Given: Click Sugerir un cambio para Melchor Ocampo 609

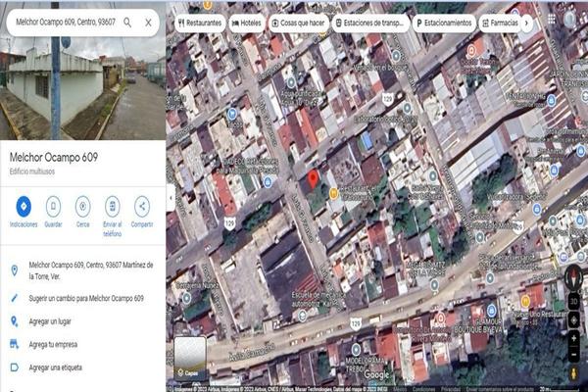Looking at the screenshot, I should pos(86,298).
